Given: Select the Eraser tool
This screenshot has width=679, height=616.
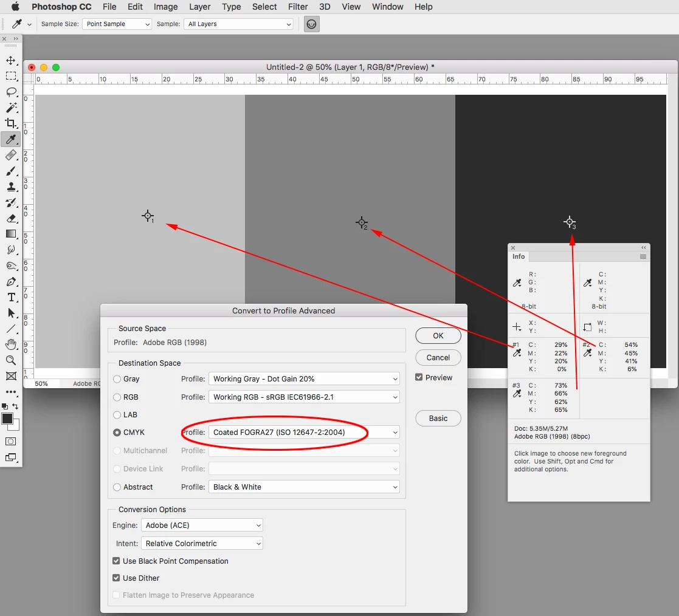Looking at the screenshot, I should pyautogui.click(x=11, y=218).
